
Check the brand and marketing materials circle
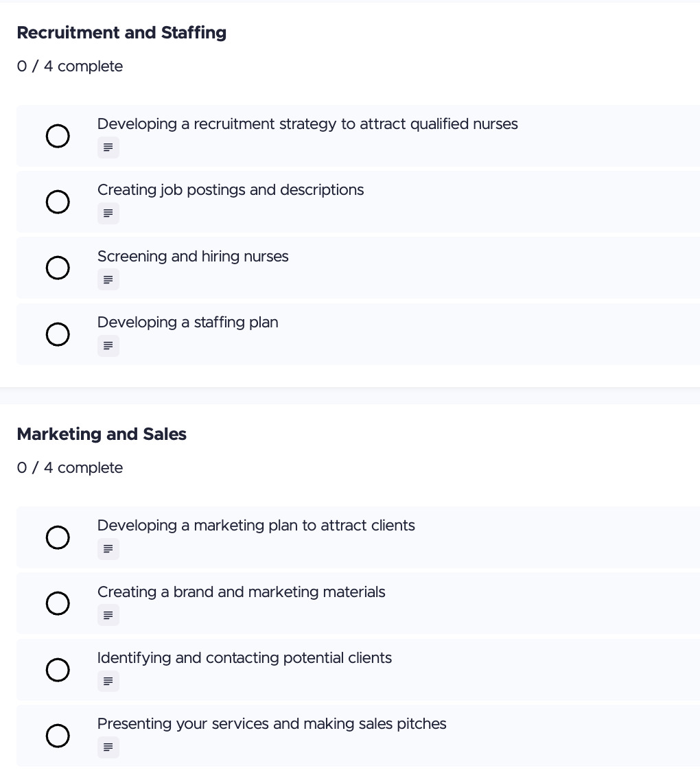click(x=58, y=603)
